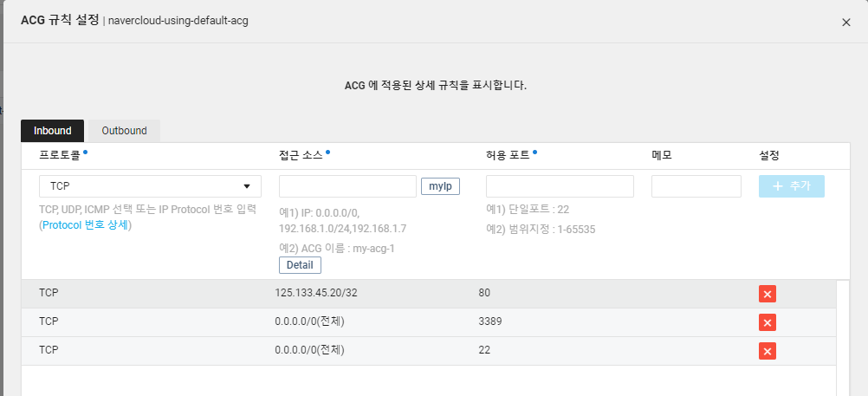This screenshot has width=868, height=396.
Task: Focus the 허용 포트 input field
Action: pyautogui.click(x=560, y=186)
